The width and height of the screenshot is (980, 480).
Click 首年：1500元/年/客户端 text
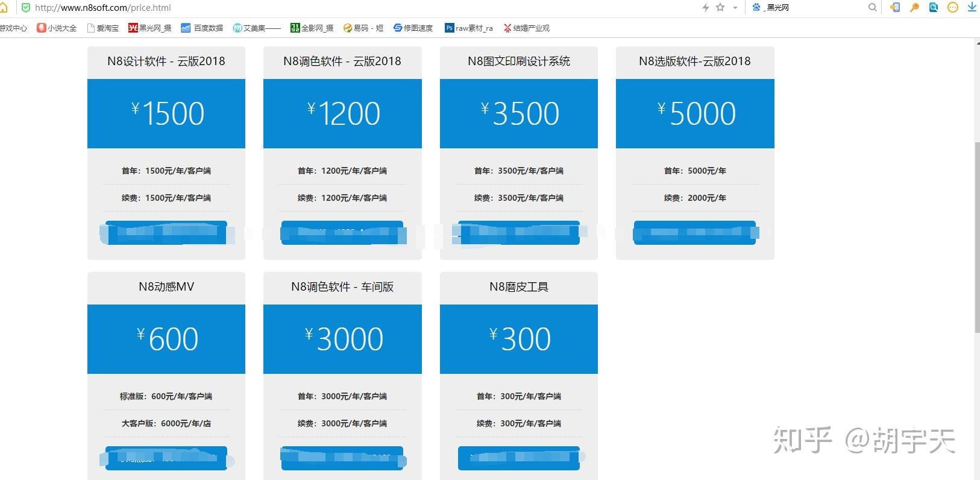(166, 171)
